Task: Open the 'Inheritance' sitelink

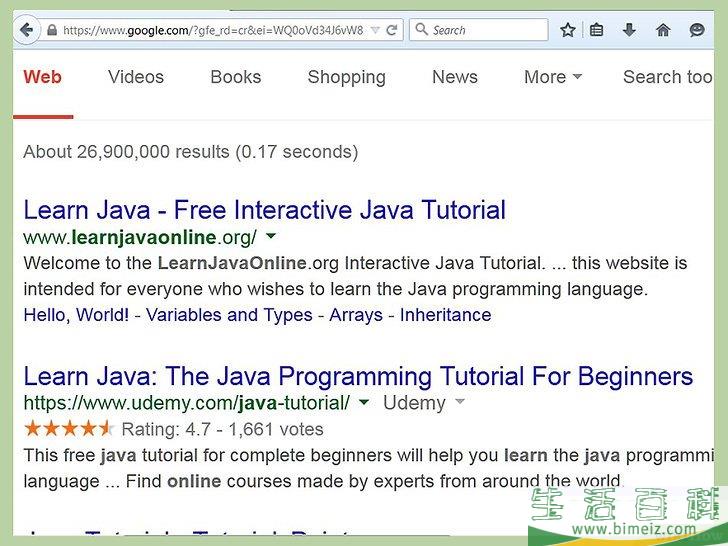Action: coord(445,315)
